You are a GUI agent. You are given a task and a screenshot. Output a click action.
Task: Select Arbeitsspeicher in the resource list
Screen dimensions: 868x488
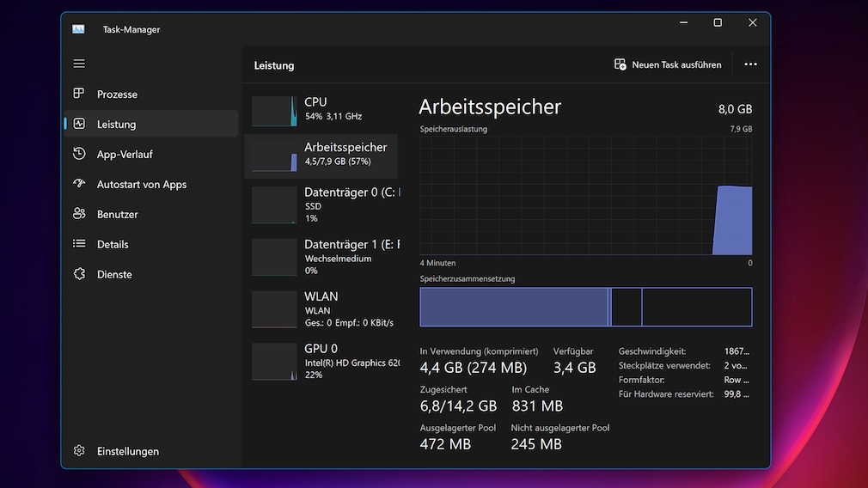[321, 155]
